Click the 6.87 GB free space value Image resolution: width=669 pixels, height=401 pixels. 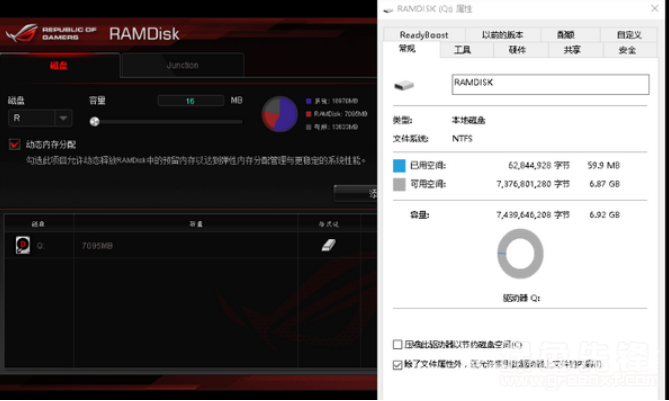tap(605, 184)
